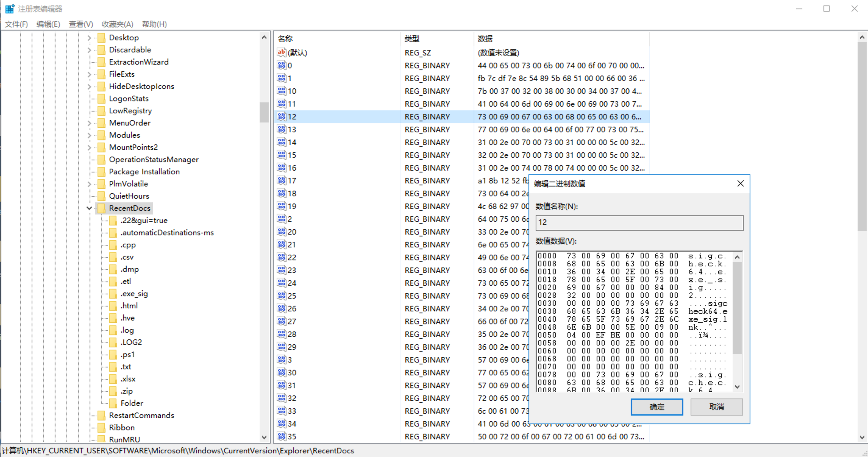Close the 编辑二进制数值 dialog with X

point(740,183)
